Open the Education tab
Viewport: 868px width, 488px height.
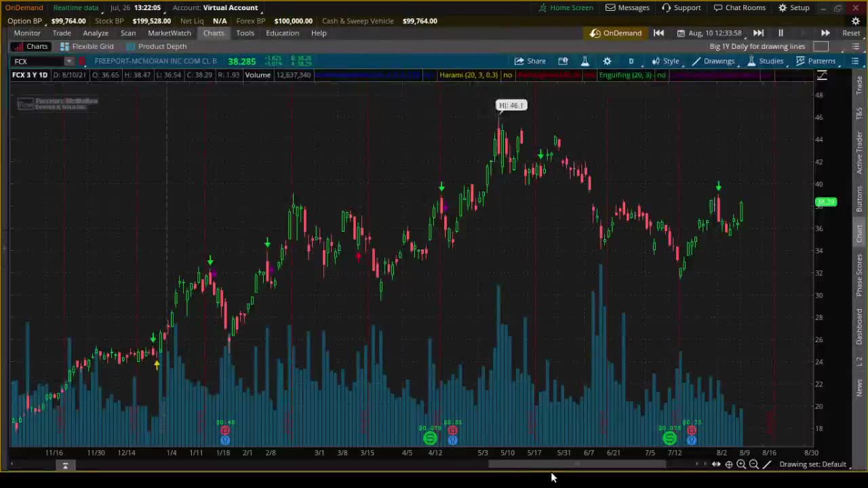tap(282, 33)
